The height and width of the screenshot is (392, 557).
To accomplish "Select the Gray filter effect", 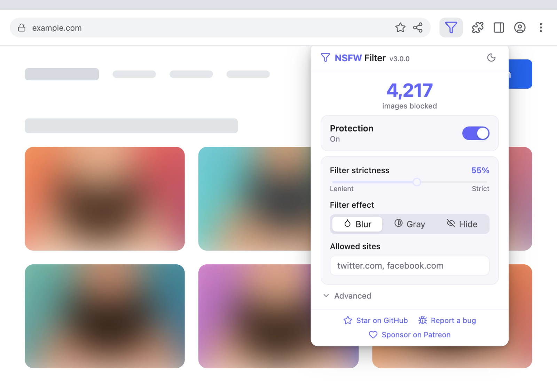I will (x=410, y=224).
